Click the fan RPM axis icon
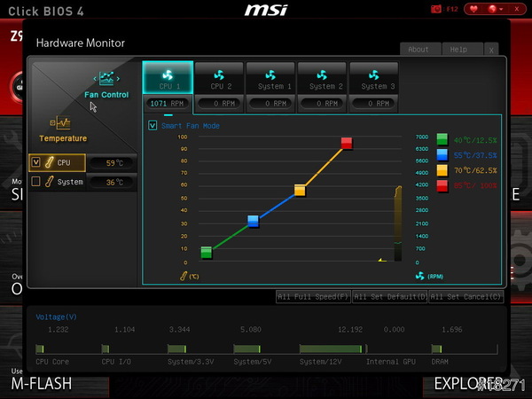Viewport: 532px width, 399px height. [419, 276]
